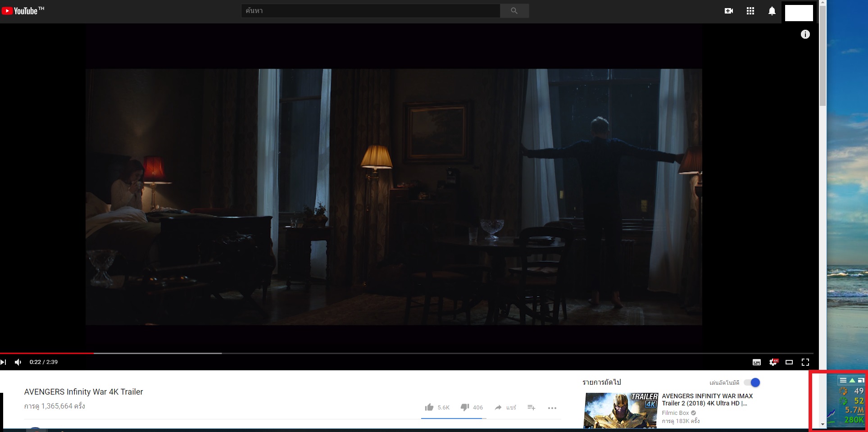Click the scrollbar down arrow

tap(823, 424)
